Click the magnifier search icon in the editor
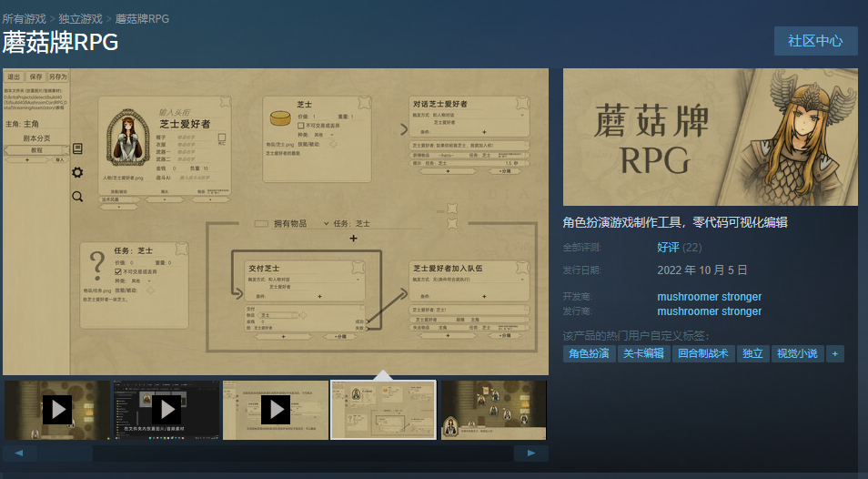This screenshot has height=479, width=868. pyautogui.click(x=77, y=197)
